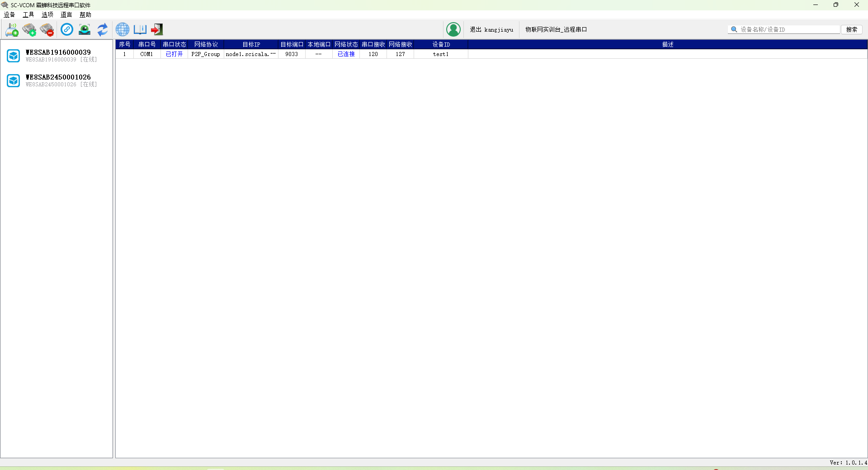Click the 搜索 search button
868x470 pixels.
pyautogui.click(x=851, y=30)
